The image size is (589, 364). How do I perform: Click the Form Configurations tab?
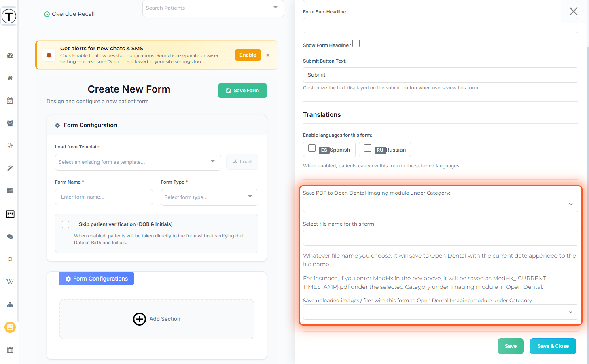point(96,279)
